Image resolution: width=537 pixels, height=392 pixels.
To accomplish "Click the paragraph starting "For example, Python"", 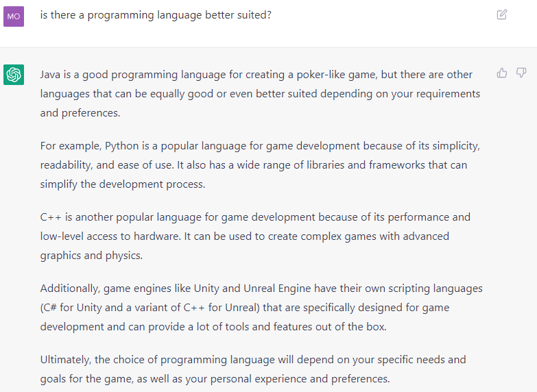I will (261, 165).
